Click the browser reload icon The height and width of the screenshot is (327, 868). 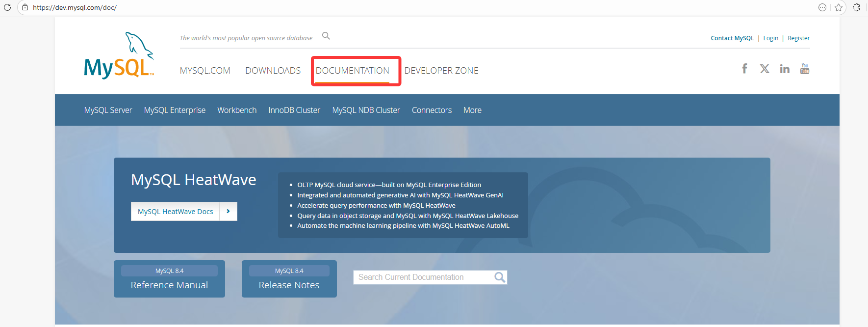point(7,7)
